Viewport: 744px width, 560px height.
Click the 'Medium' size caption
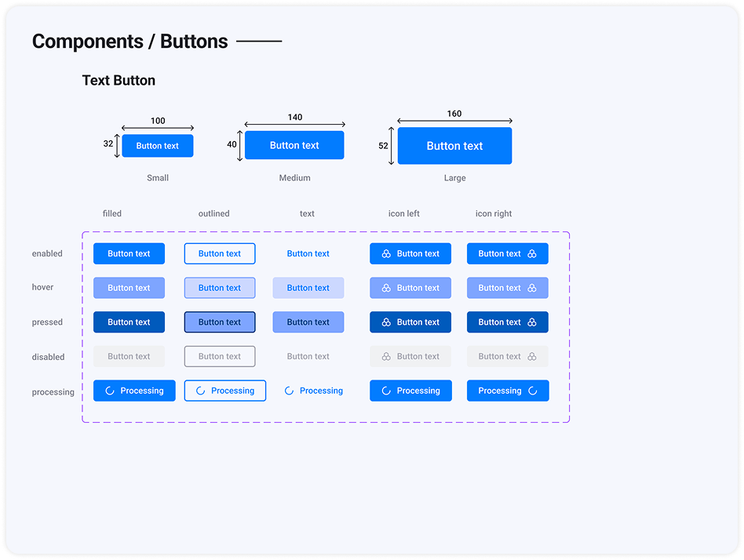(294, 178)
